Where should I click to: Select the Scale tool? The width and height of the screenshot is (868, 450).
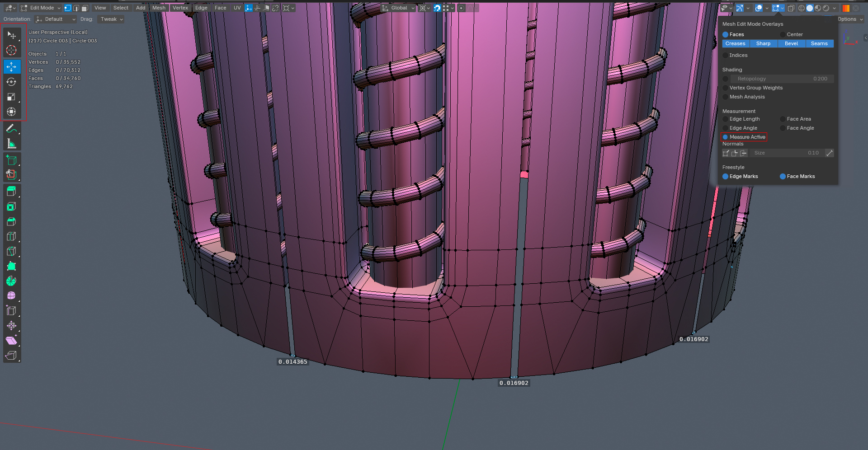point(12,97)
